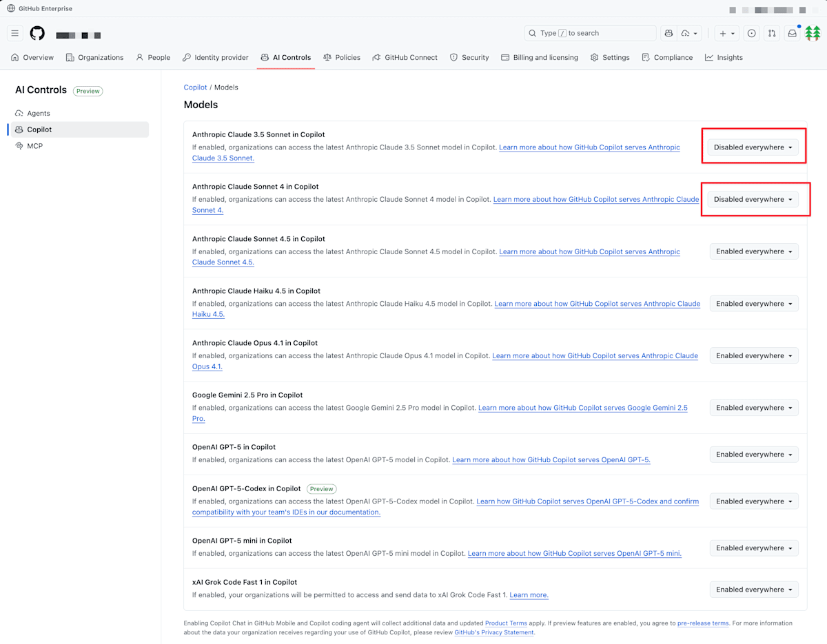Select MCP in the AI Controls sidebar
Screen dimensions: 827x644
(x=80, y=146)
